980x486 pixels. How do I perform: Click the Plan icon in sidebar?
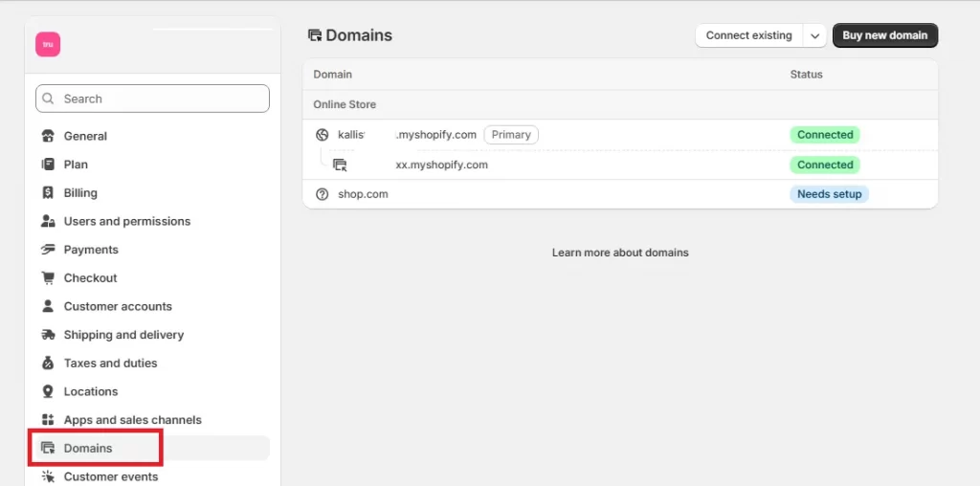48,165
